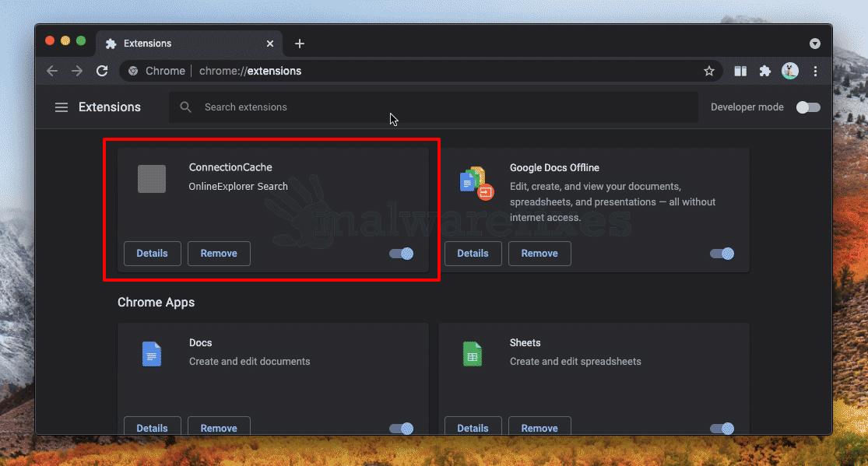Focus the Search extensions field
Viewport: 868px width, 466px height.
[x=434, y=107]
